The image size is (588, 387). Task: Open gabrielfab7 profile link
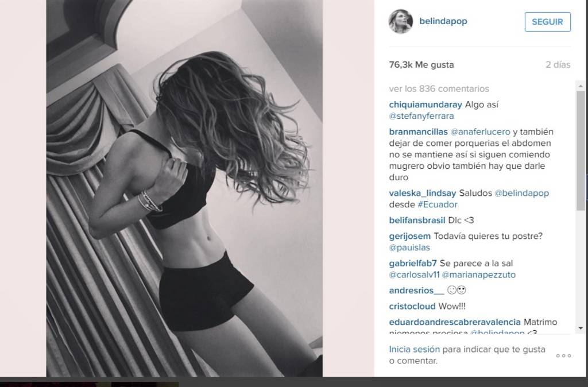413,263
